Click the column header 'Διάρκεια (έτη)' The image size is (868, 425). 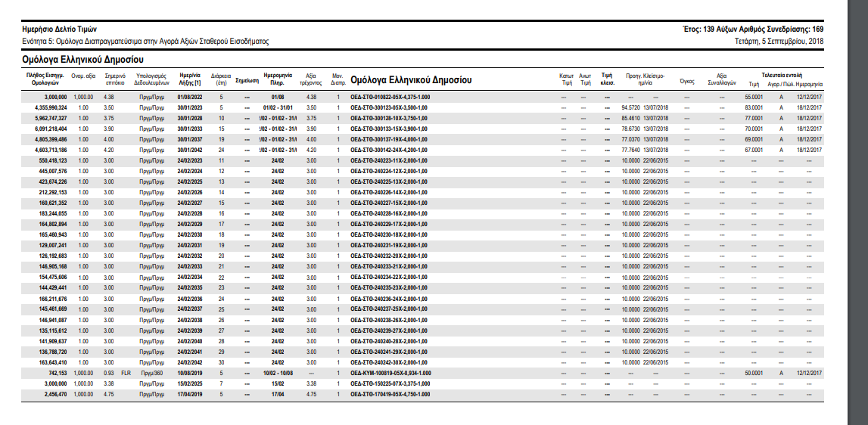[x=221, y=79]
